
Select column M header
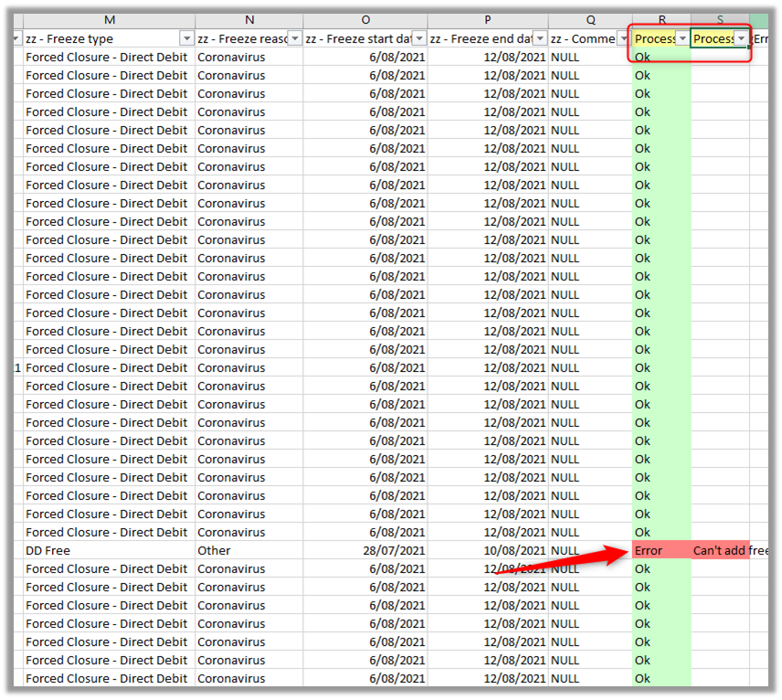coord(110,20)
